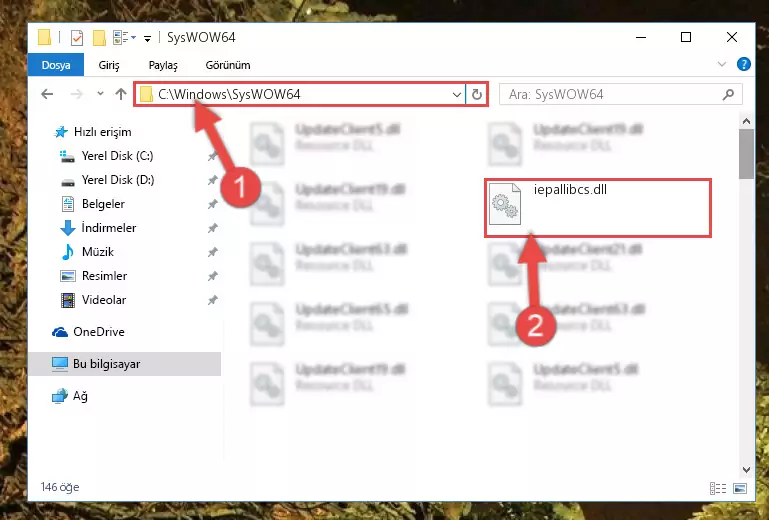Maximize the SysWOW64 window

pyautogui.click(x=686, y=37)
